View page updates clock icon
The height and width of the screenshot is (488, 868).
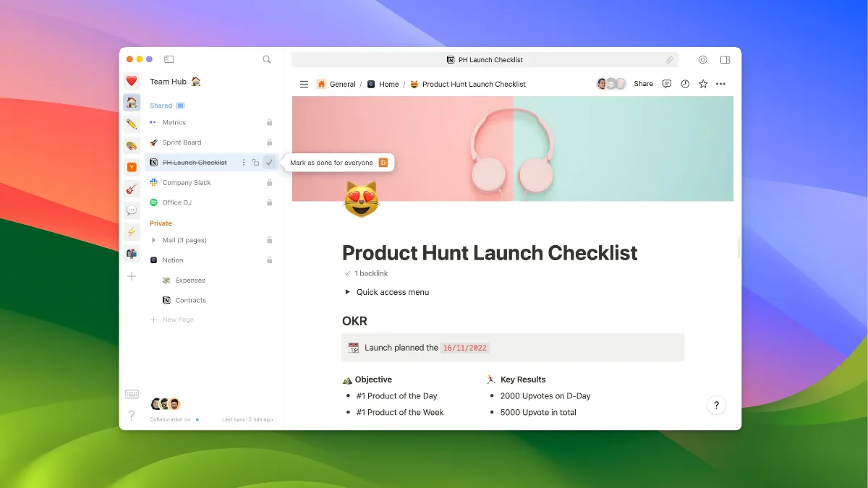point(685,84)
